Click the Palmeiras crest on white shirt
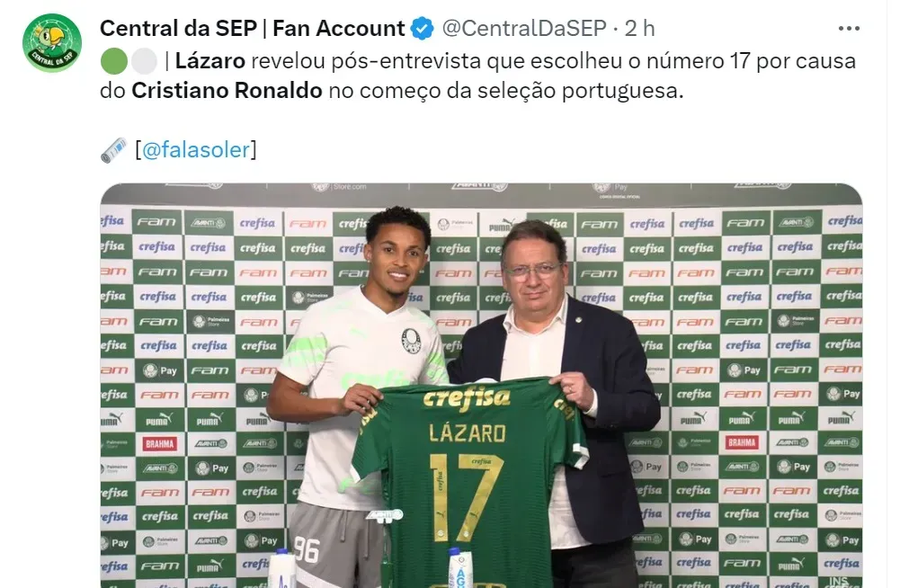 [410, 341]
